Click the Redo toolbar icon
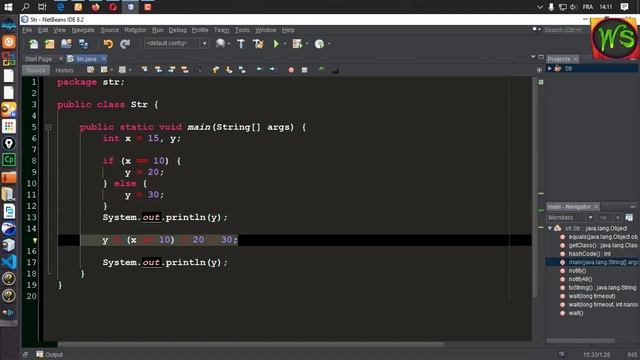The height and width of the screenshot is (360, 640). (125, 44)
